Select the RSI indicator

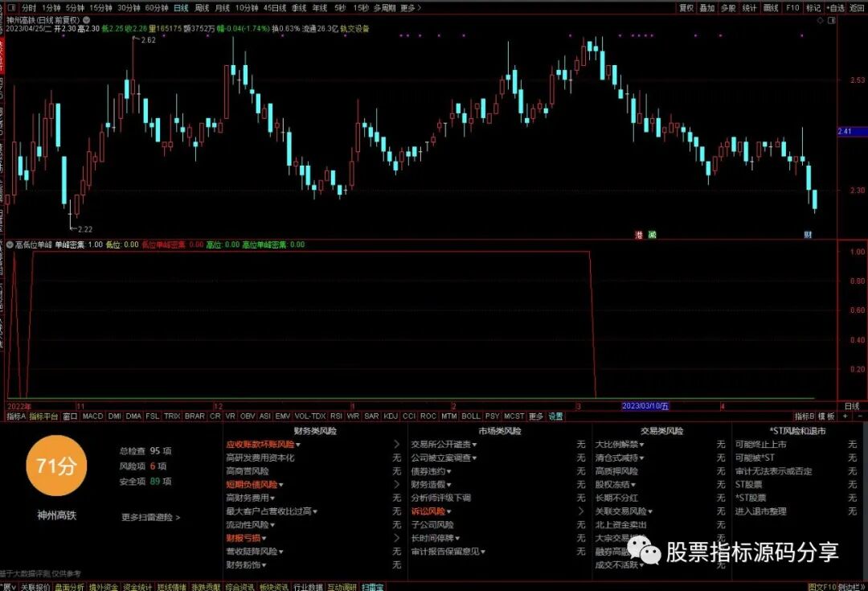click(336, 416)
